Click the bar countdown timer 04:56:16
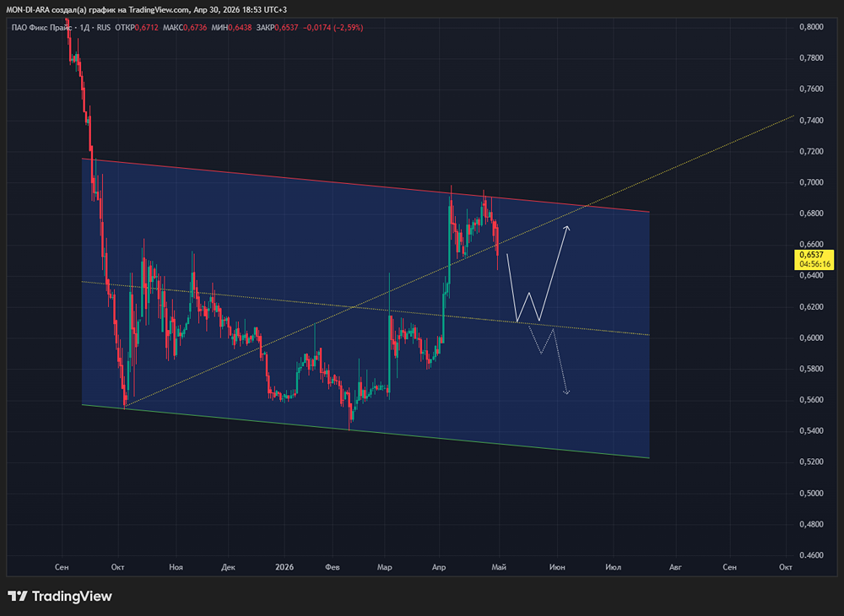844x616 pixels. (814, 264)
